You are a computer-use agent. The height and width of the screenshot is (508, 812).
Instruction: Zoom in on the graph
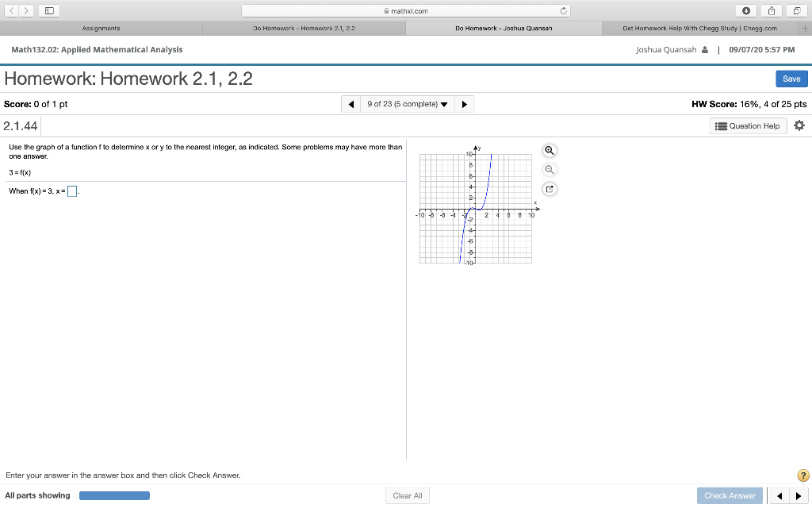click(x=550, y=150)
